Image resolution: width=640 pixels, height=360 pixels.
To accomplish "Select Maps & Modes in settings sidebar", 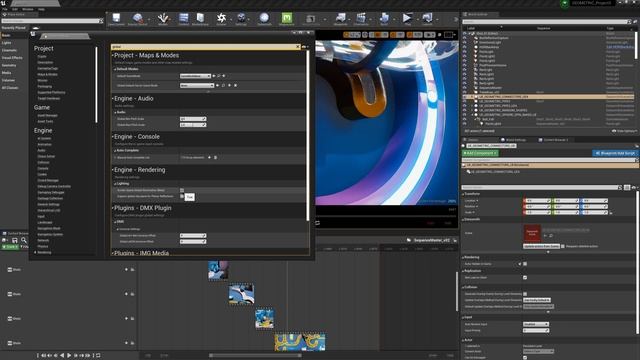I will (47, 74).
